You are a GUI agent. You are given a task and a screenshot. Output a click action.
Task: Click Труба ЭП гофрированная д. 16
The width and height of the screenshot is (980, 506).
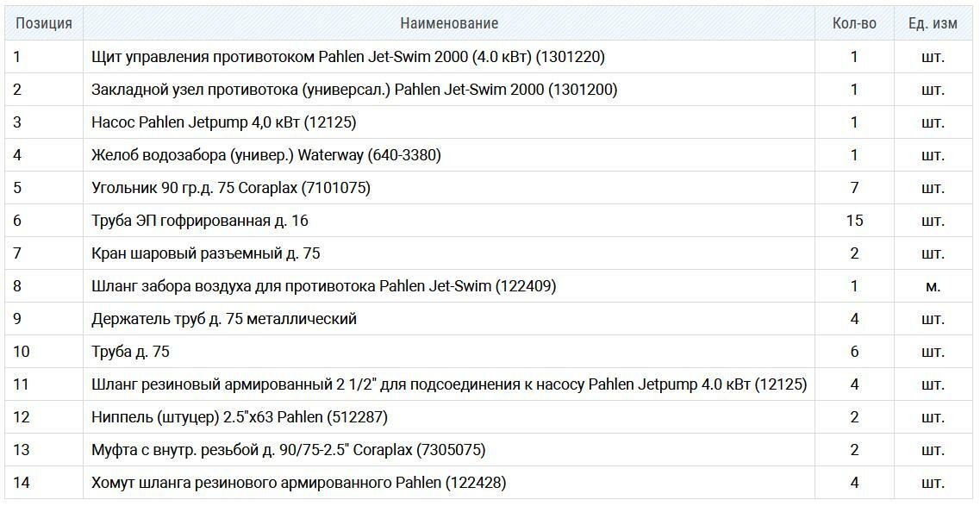pyautogui.click(x=200, y=221)
